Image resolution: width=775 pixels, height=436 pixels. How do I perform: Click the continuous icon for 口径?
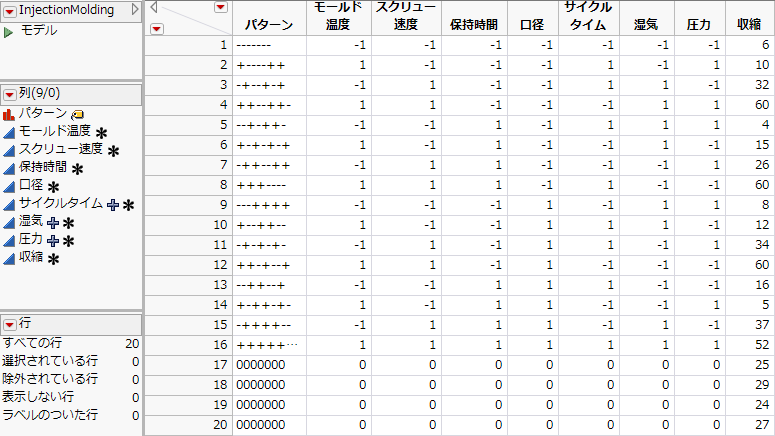(x=9, y=186)
